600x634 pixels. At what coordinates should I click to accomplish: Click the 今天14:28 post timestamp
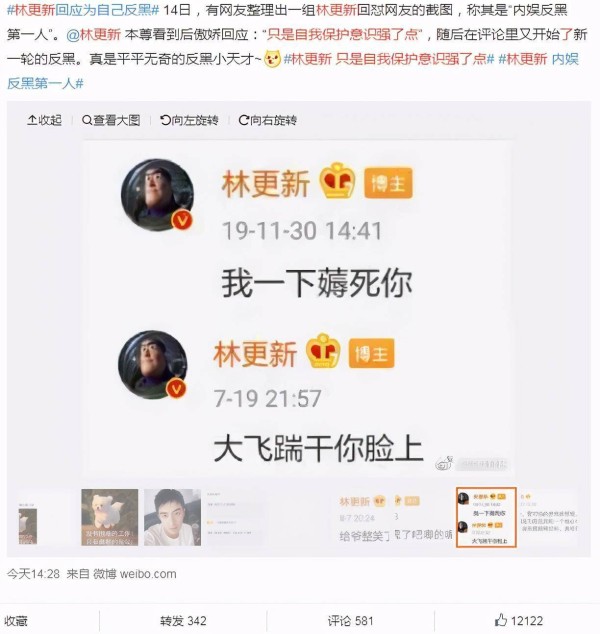[33, 574]
